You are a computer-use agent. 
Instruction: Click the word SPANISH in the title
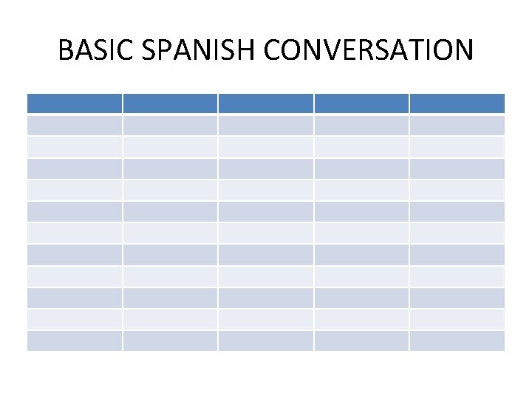point(198,50)
